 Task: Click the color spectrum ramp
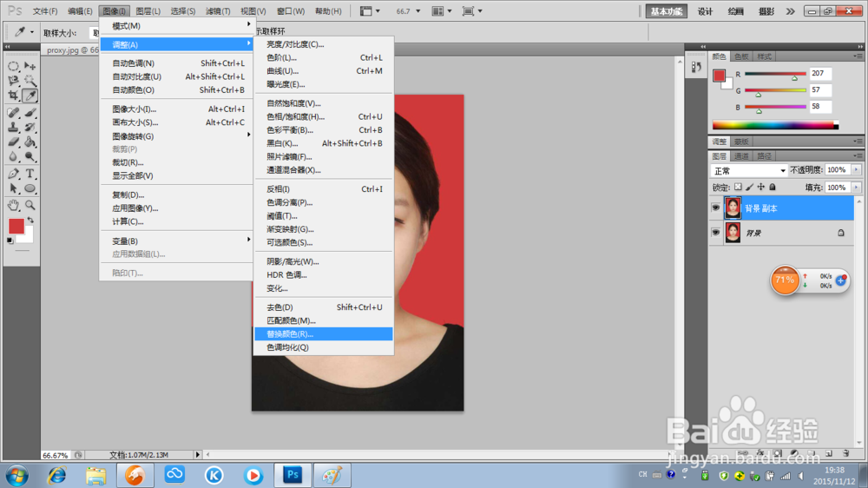[775, 125]
